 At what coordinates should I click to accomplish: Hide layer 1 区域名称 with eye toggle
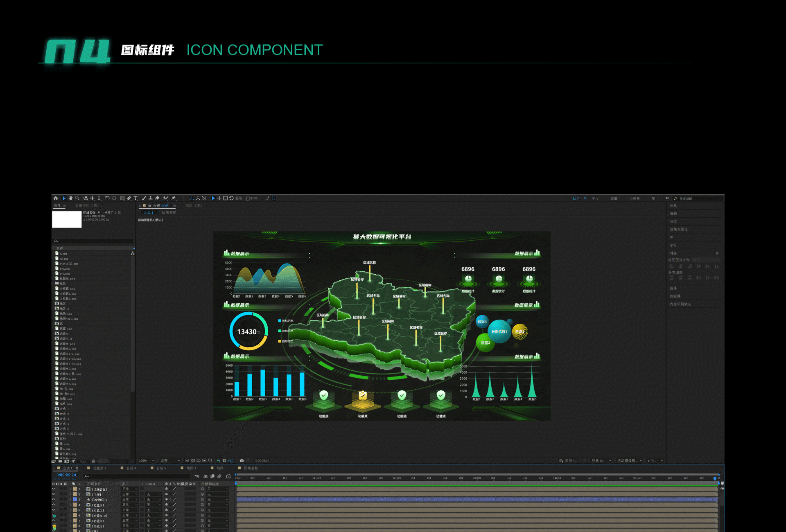coord(53,489)
